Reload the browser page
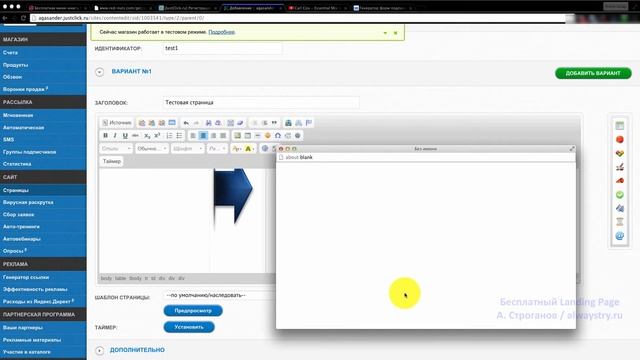The width and height of the screenshot is (640, 360). click(23, 18)
